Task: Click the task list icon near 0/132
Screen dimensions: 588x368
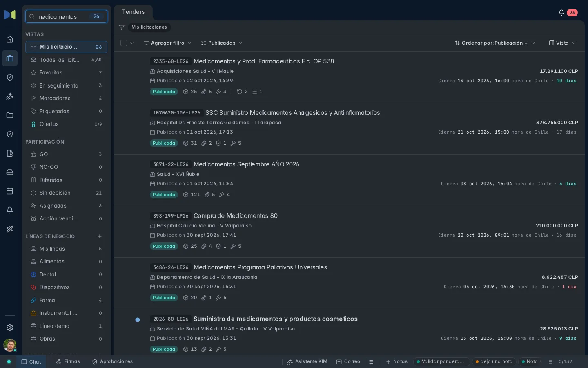Action: 550,362
